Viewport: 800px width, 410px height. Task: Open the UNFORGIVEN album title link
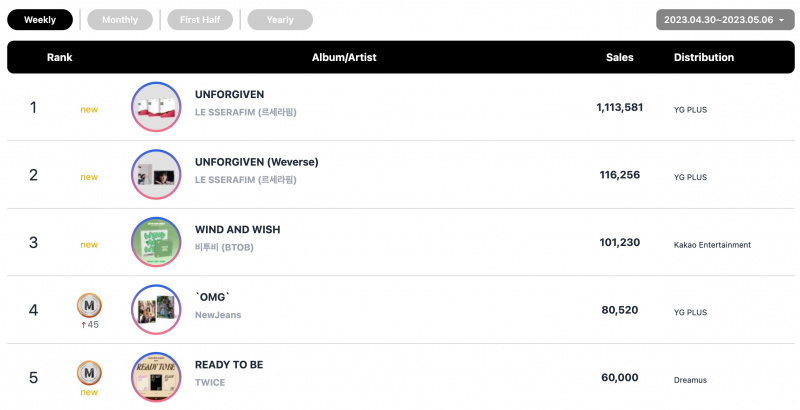click(230, 94)
